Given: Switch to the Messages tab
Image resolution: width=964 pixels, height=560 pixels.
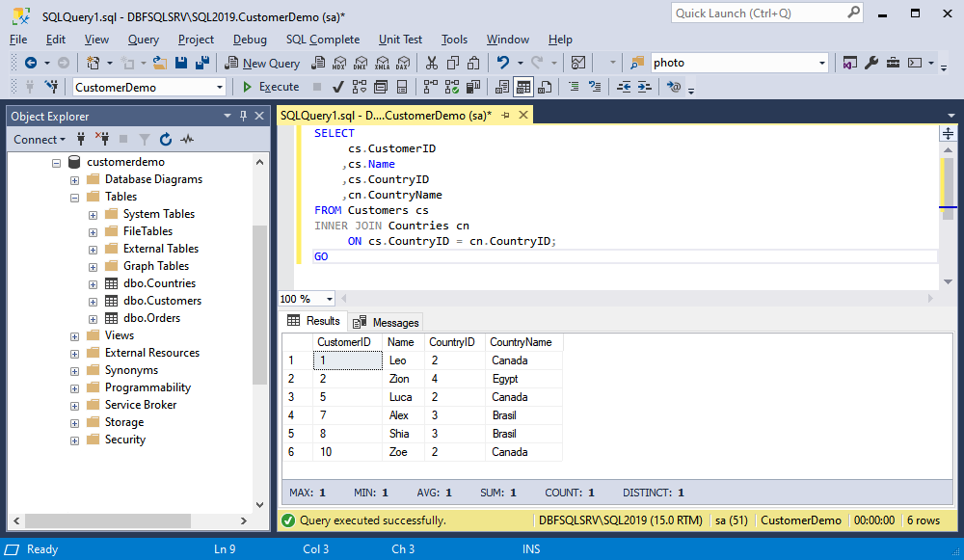Looking at the screenshot, I should tap(387, 322).
